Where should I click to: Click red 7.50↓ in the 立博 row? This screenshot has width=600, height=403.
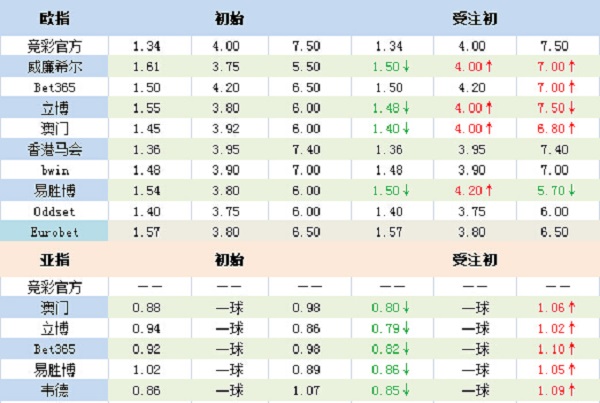[556, 108]
